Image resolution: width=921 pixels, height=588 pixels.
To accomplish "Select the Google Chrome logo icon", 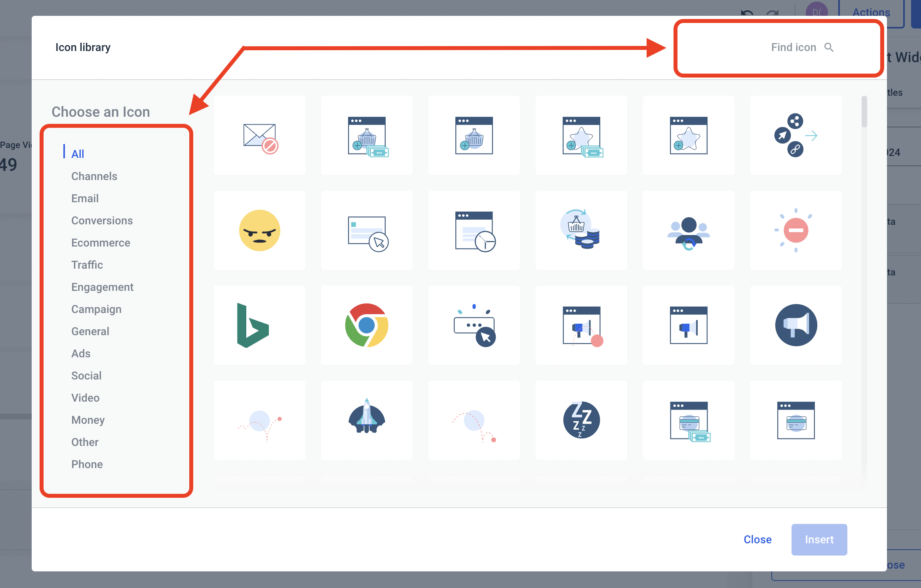I will [x=367, y=325].
